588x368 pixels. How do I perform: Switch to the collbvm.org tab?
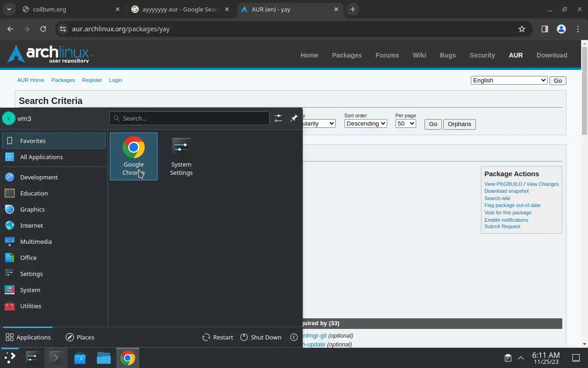[71, 9]
